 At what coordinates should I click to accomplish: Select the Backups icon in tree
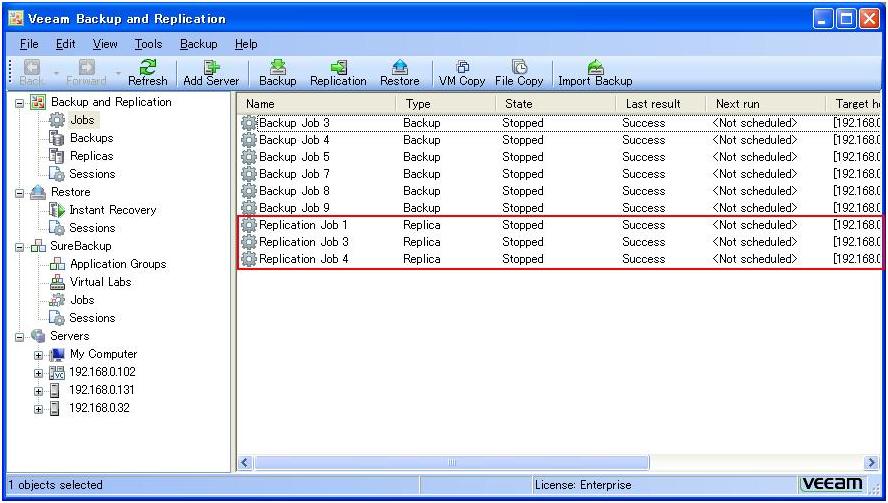pyautogui.click(x=57, y=138)
